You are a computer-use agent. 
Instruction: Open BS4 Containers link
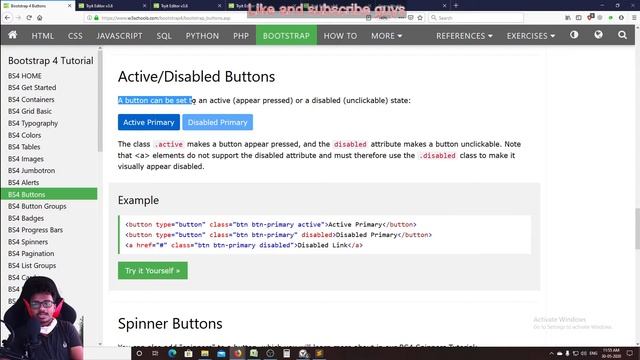coord(31,99)
